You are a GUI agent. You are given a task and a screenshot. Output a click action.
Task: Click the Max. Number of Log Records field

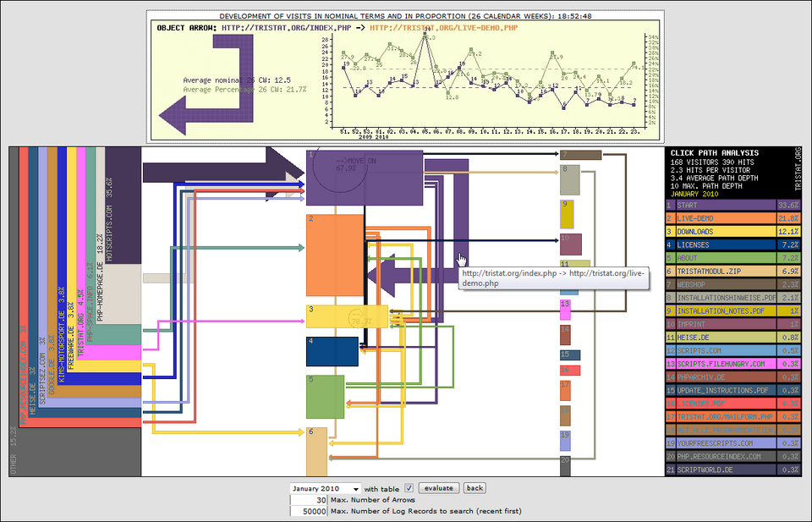(308, 511)
